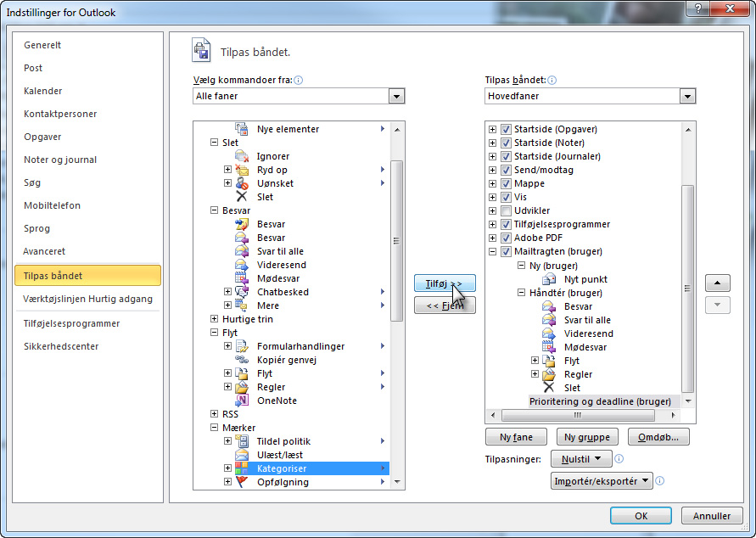Click the vertical scrollbar of the ribbon tree

point(688,289)
